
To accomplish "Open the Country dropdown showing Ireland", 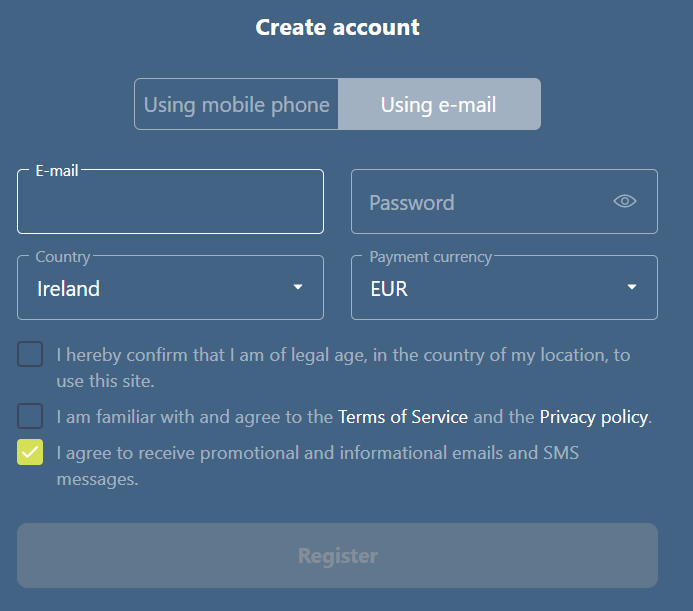I will click(x=170, y=287).
